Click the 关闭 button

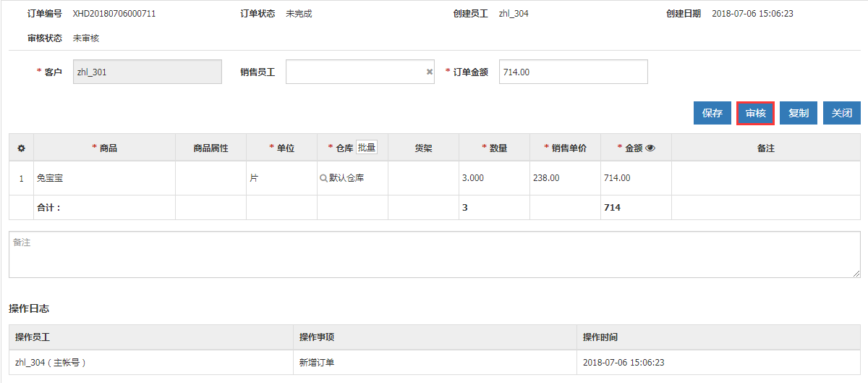pos(841,113)
